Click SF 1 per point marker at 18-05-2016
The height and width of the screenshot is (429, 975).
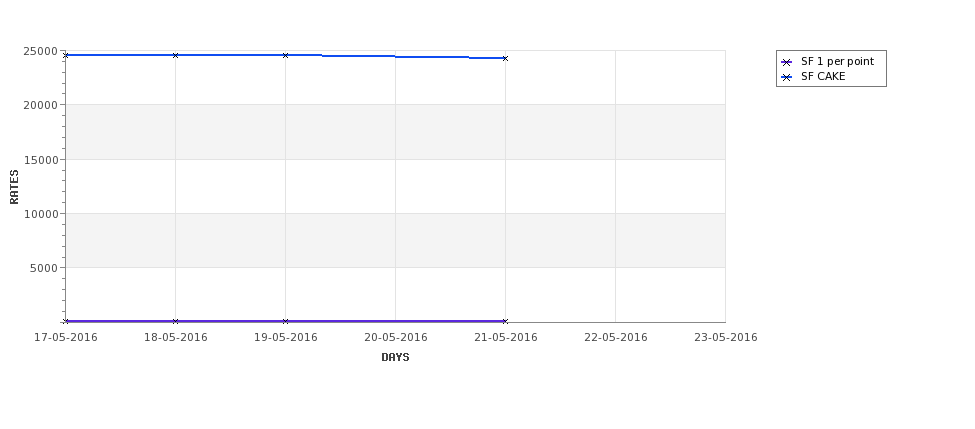point(175,321)
